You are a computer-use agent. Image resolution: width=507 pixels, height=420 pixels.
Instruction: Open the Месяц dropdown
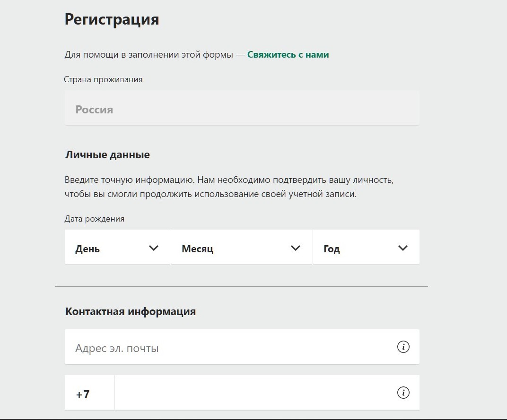[242, 247]
